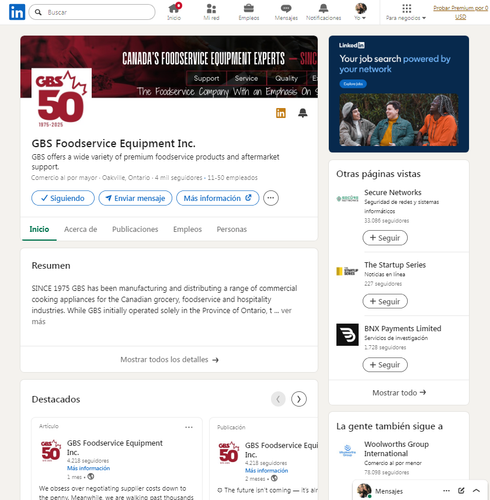Click the LinkedIn home logo
This screenshot has height=500, width=490.
17,12
